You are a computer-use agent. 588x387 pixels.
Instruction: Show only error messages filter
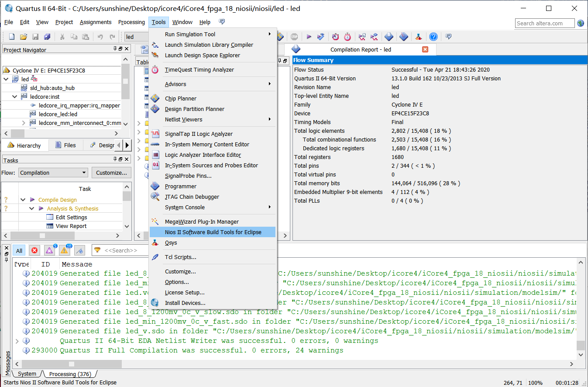pyautogui.click(x=34, y=251)
